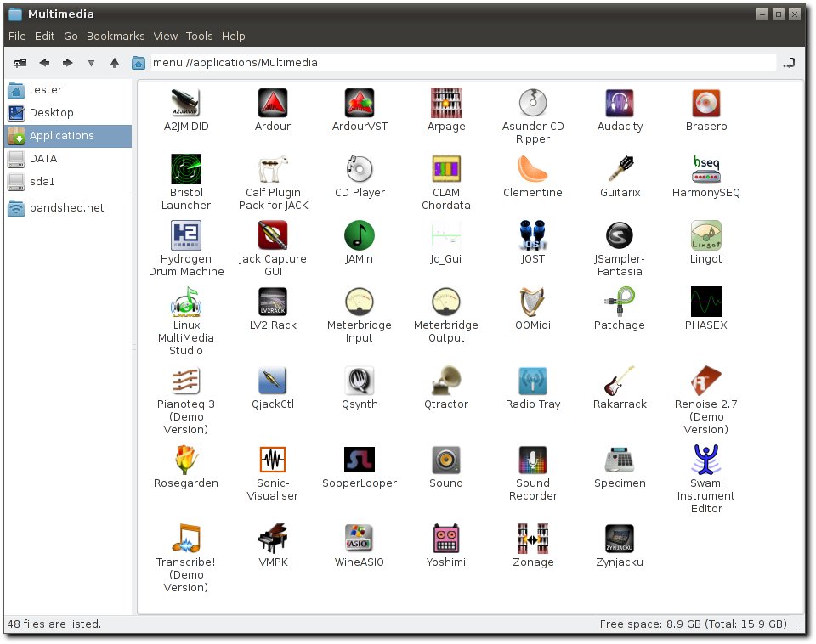Select the Patchage cable icon
This screenshot has width=816, height=644.
620,302
